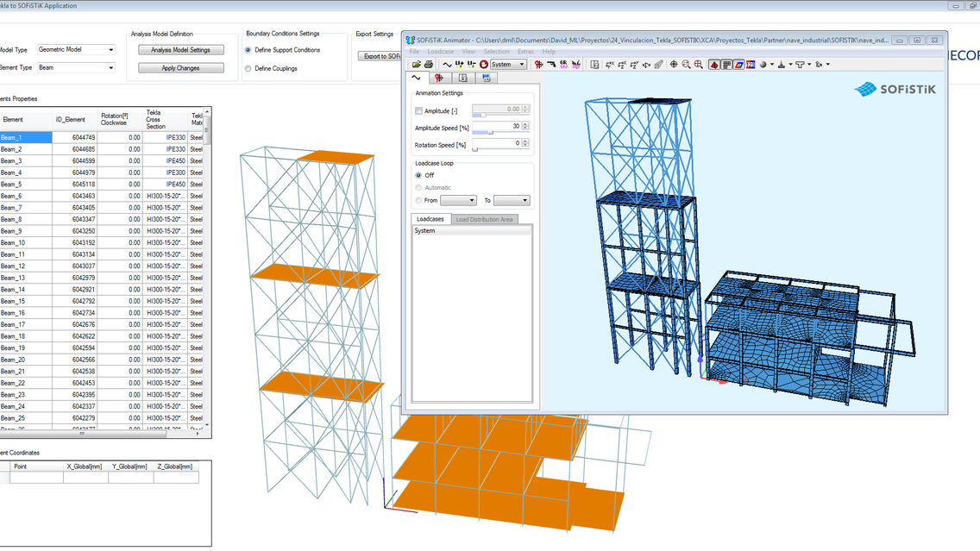Click the Export to SOFiSTiK button
The height and width of the screenshot is (551, 980).
380,56
